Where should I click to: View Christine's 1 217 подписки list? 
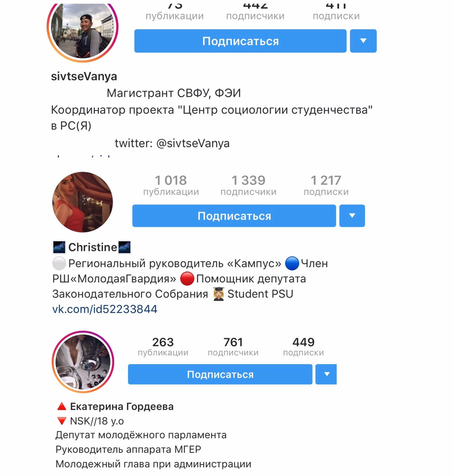[326, 185]
